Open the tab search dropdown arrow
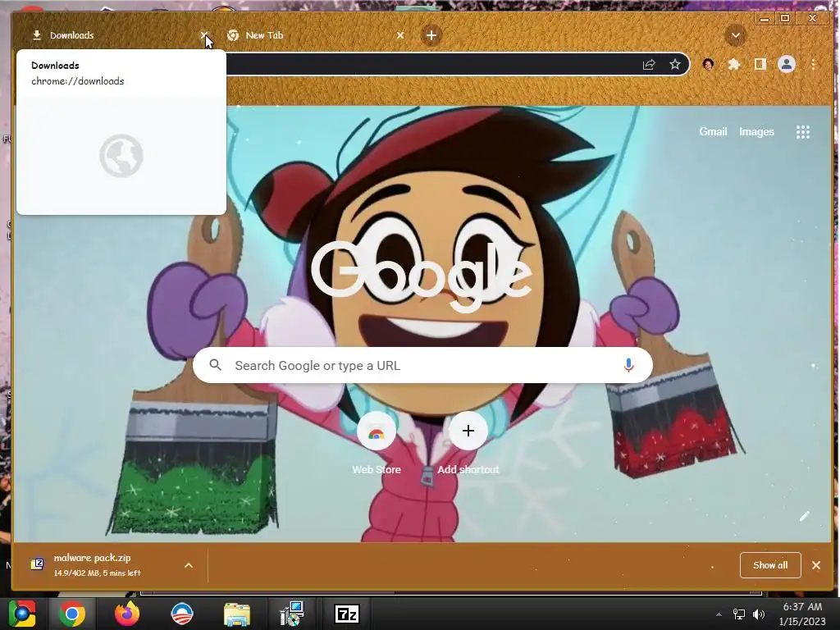This screenshot has width=840, height=630. coord(736,36)
